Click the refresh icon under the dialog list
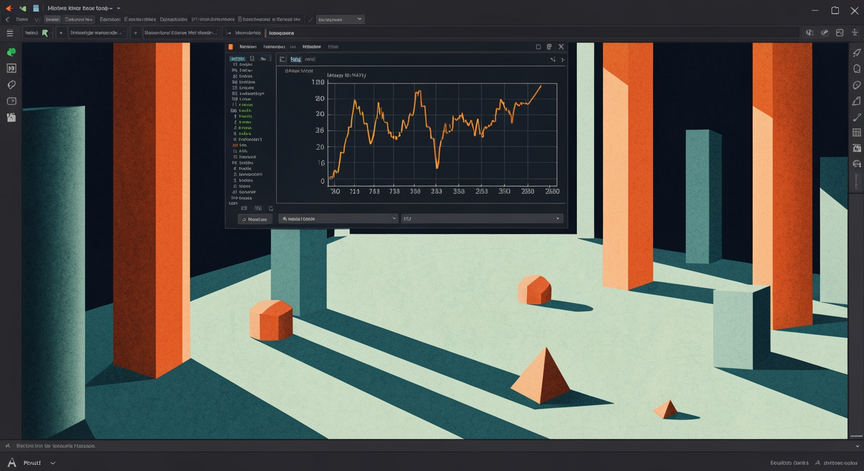The width and height of the screenshot is (864, 471). [x=271, y=208]
